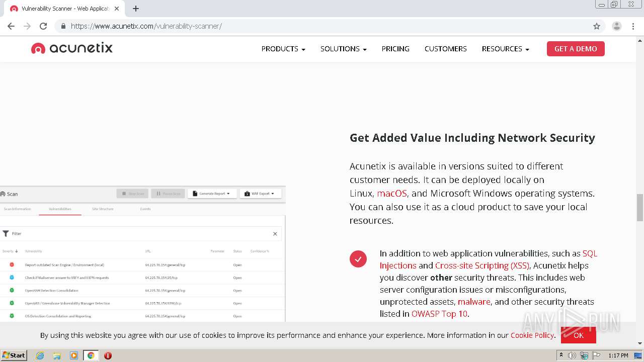Read the Cookie Policy
The height and width of the screenshot is (362, 644).
click(532, 335)
